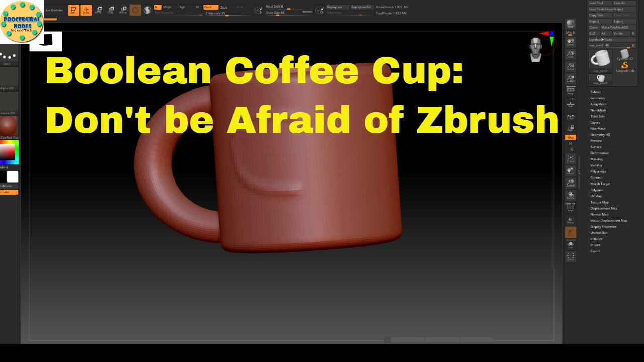Switch to the Rotate tool
The height and width of the screenshot is (362, 644).
(123, 10)
